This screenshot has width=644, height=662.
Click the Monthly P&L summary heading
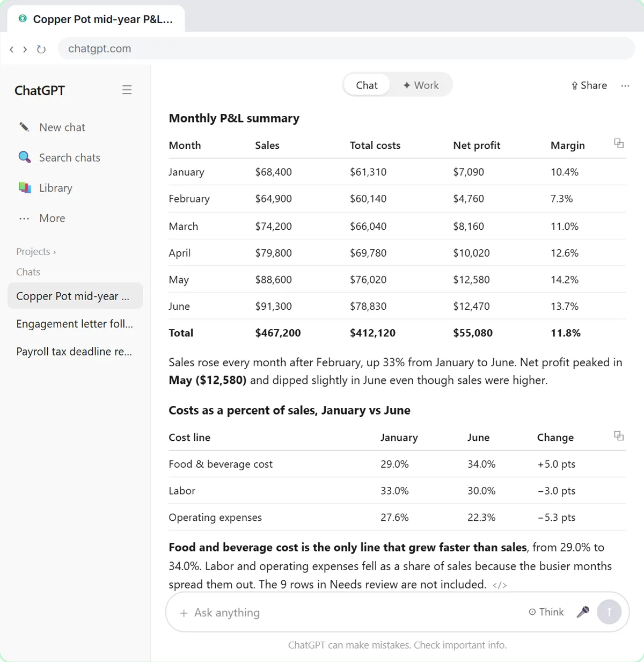234,118
